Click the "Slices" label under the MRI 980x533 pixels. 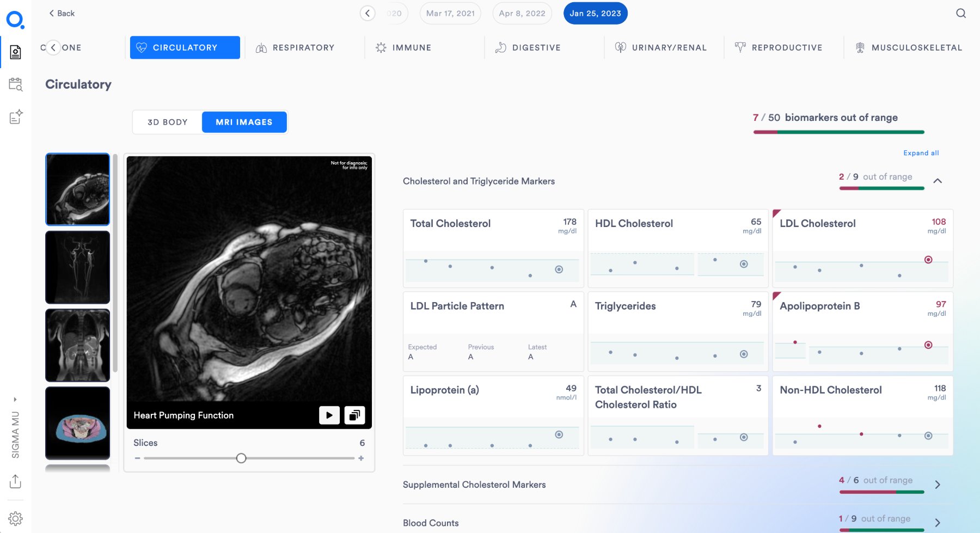[145, 443]
